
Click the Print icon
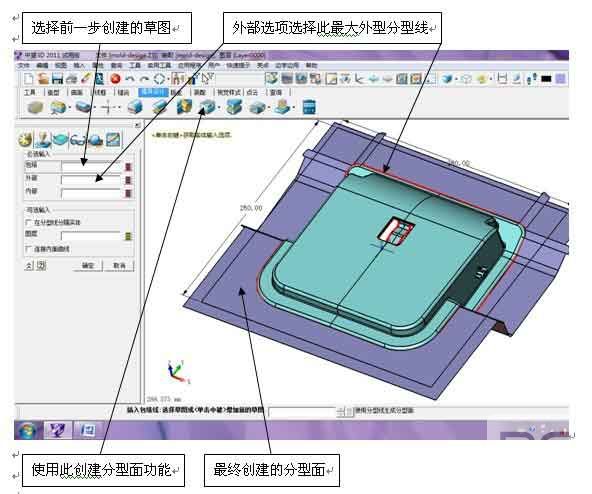[71, 79]
